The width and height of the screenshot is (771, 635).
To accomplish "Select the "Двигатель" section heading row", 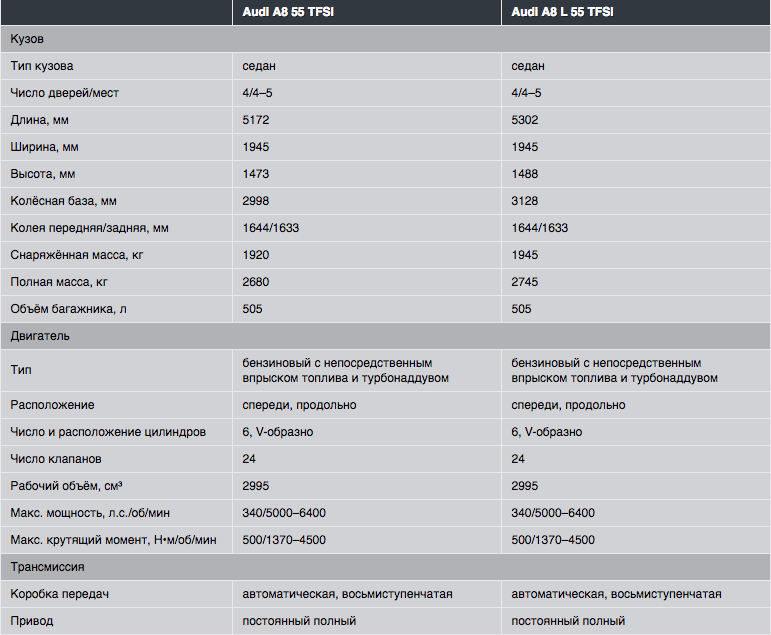I will (40, 336).
